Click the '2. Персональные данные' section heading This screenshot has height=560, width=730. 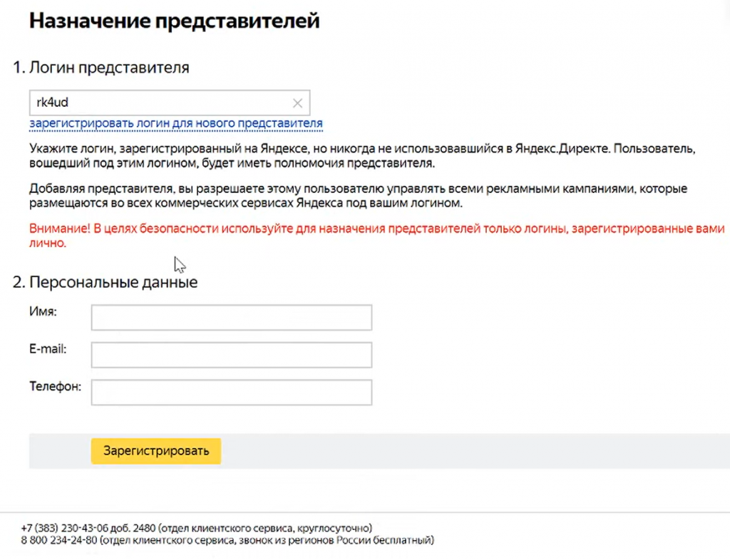coord(106,282)
